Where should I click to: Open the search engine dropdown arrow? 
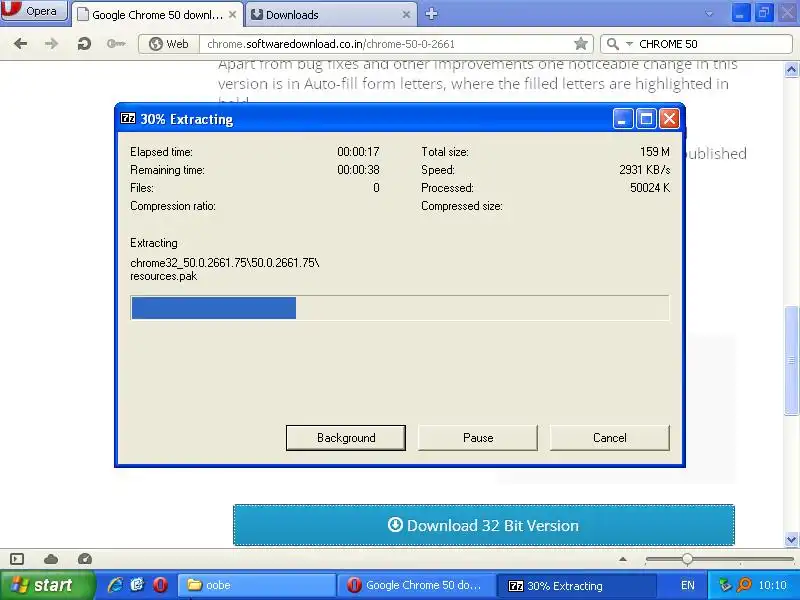tap(629, 44)
